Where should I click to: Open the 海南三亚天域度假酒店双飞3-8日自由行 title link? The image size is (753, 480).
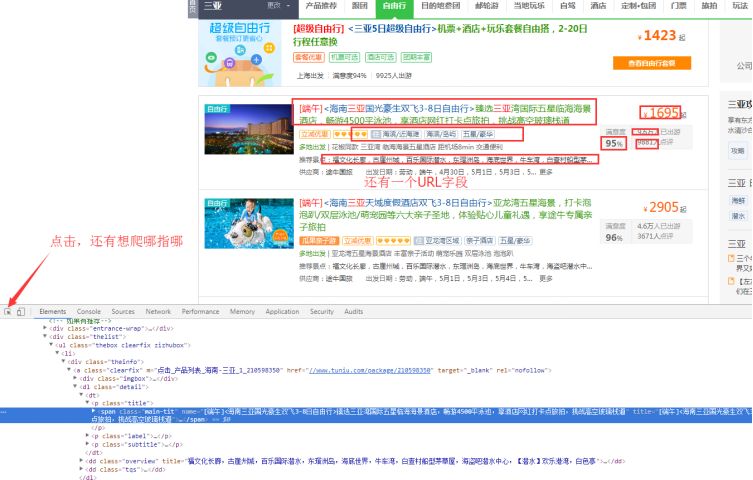pos(445,215)
